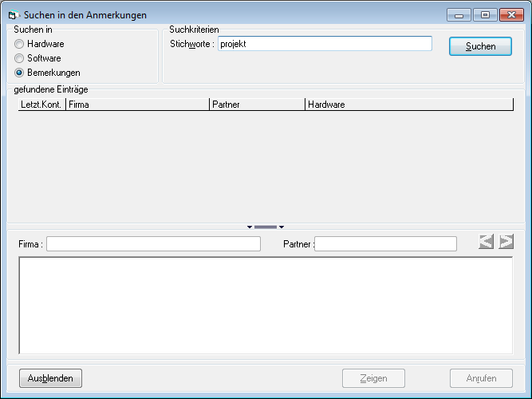Close the Suchen in den Anmerkungen window

pyautogui.click(x=510, y=14)
